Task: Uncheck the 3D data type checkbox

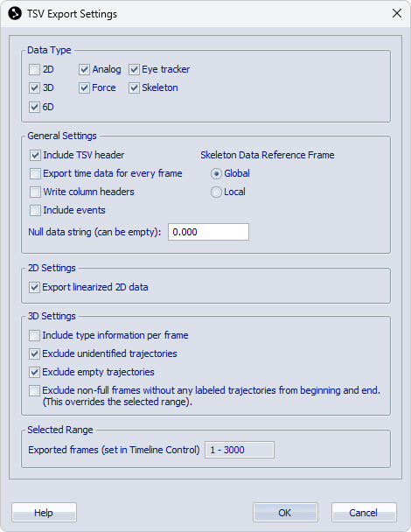Action: coord(34,88)
